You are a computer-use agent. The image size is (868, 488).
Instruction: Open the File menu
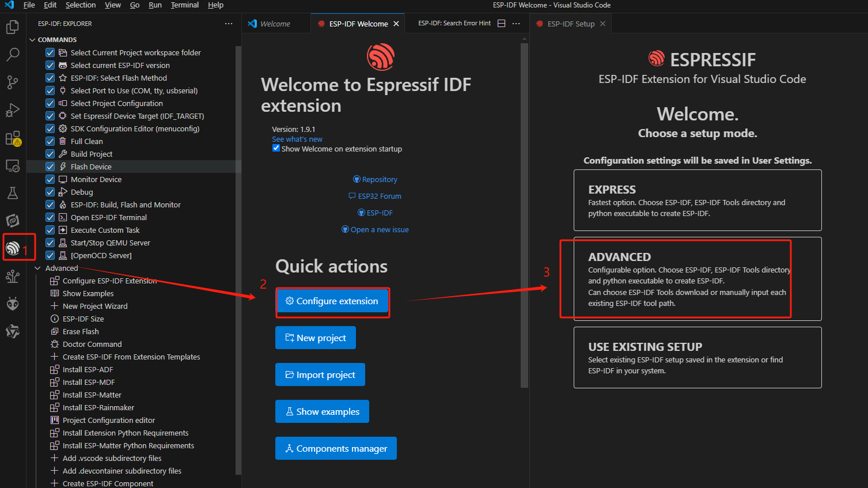pos(29,5)
